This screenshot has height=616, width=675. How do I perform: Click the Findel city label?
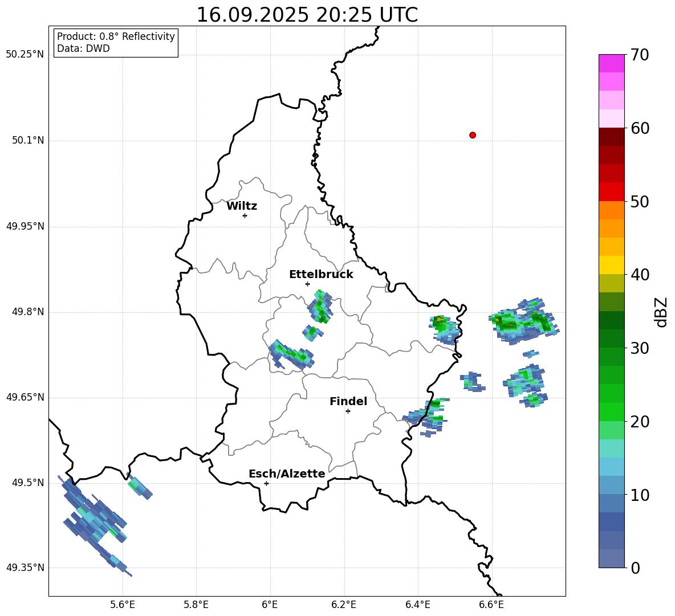(x=348, y=401)
